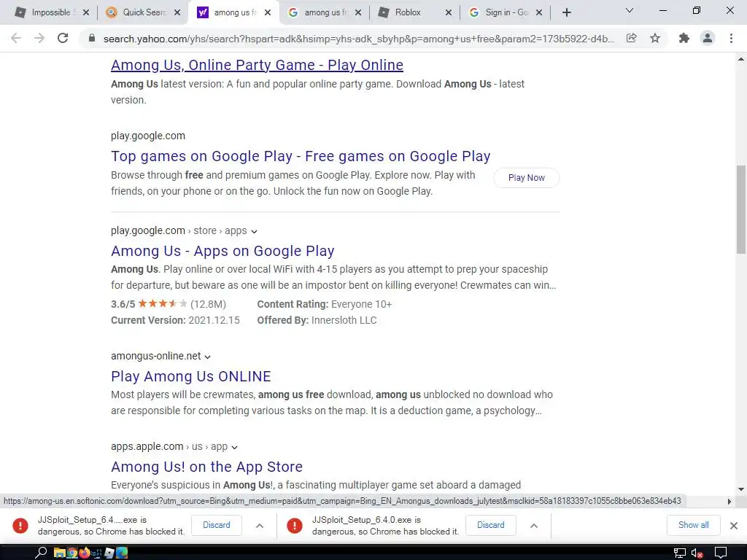Image resolution: width=747 pixels, height=560 pixels.
Task: Expand the amongus-online.net dropdown arrow
Action: (x=207, y=357)
